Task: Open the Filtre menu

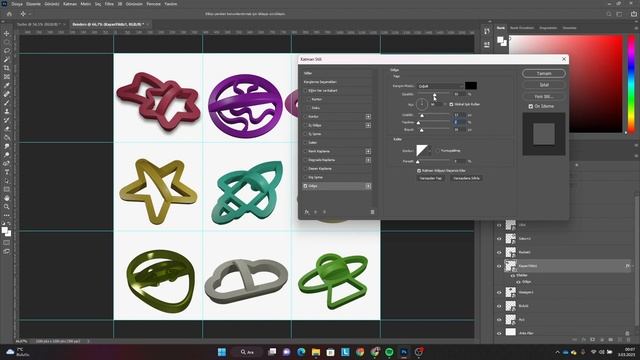Action: pyautogui.click(x=109, y=4)
